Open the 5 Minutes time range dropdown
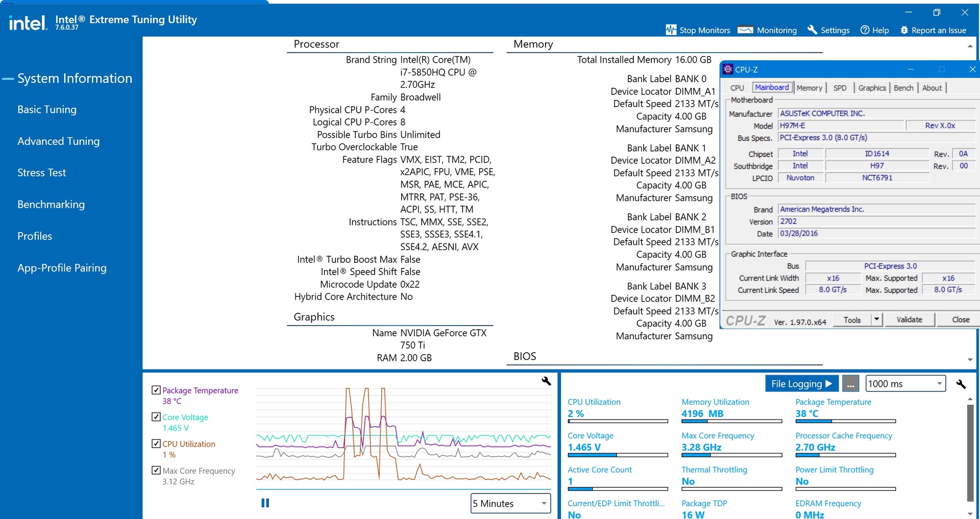 coord(510,504)
